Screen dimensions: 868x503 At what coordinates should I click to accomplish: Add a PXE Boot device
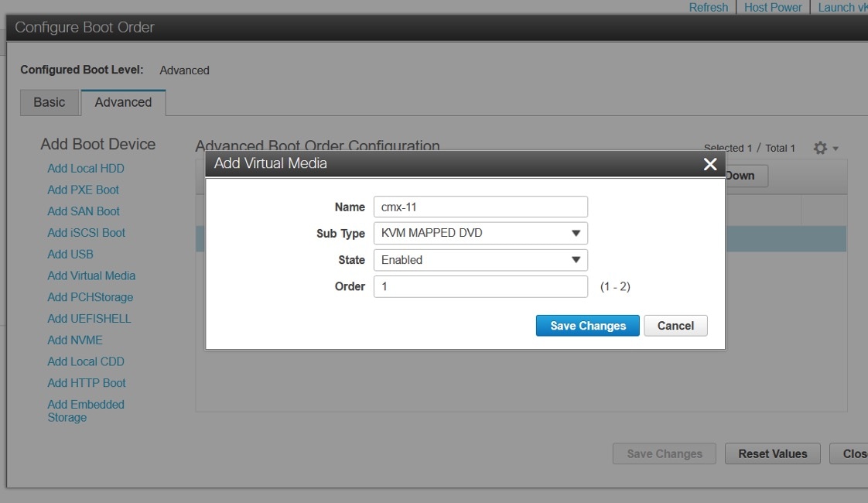point(83,190)
